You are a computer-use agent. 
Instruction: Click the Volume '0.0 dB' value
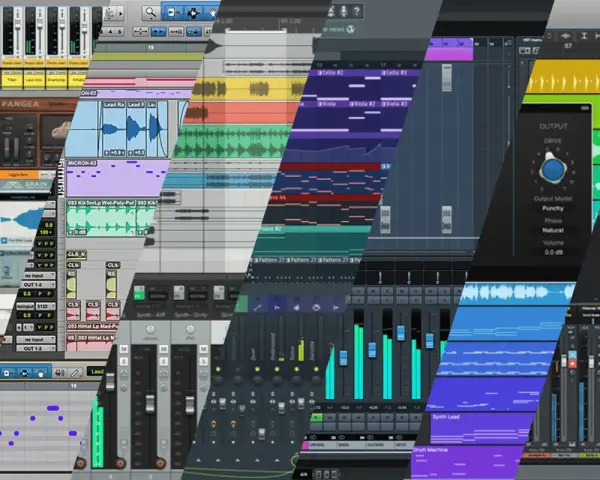click(x=553, y=252)
